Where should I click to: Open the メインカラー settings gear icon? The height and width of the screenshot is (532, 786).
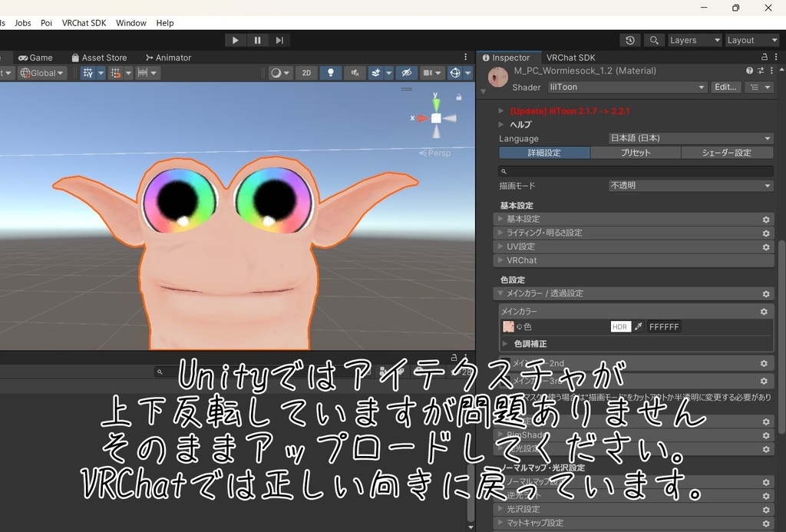(x=763, y=312)
